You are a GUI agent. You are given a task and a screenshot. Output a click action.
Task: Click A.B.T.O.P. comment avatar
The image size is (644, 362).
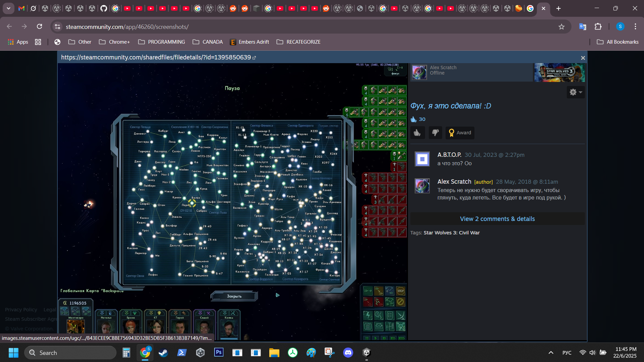[422, 159]
